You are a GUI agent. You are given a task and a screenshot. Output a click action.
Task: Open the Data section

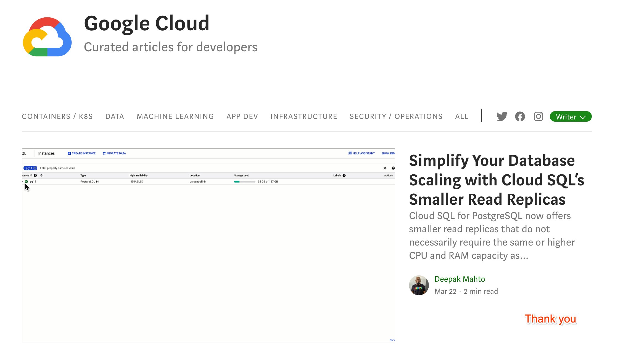115,116
